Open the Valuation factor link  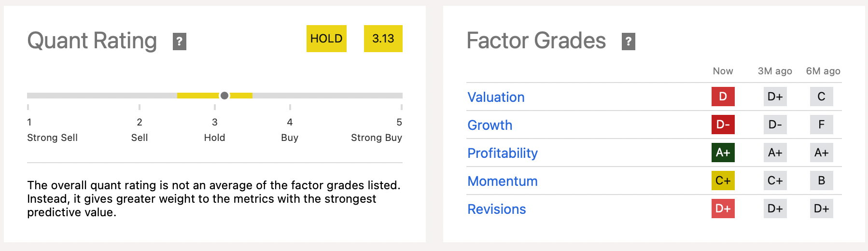click(x=496, y=97)
